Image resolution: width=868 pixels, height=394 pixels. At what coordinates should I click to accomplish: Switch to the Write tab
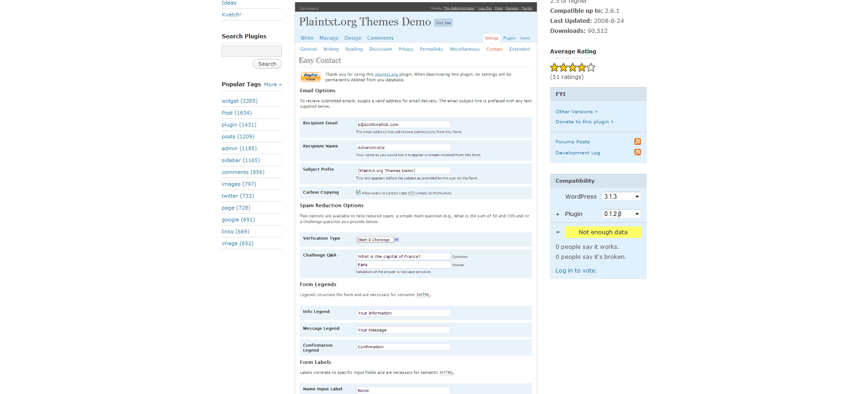point(307,38)
